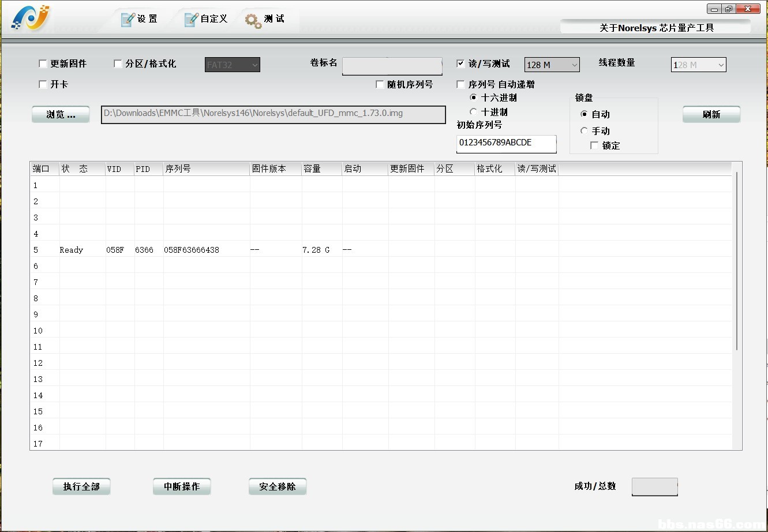Select port row 13

tap(381, 379)
